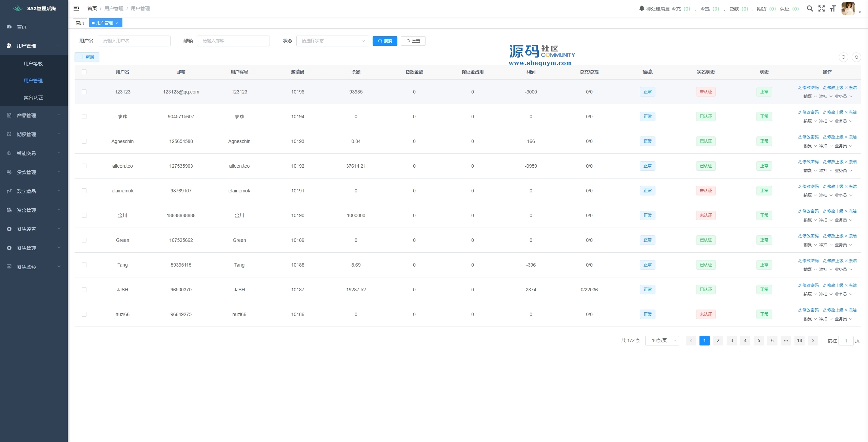Click the 用户名 search input field
The image size is (868, 442).
point(134,41)
